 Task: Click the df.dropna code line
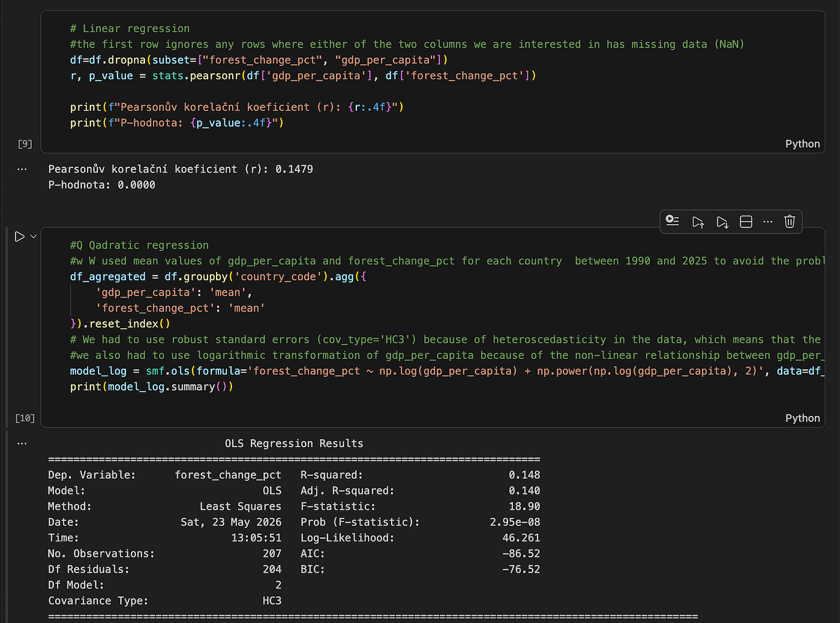click(x=259, y=60)
